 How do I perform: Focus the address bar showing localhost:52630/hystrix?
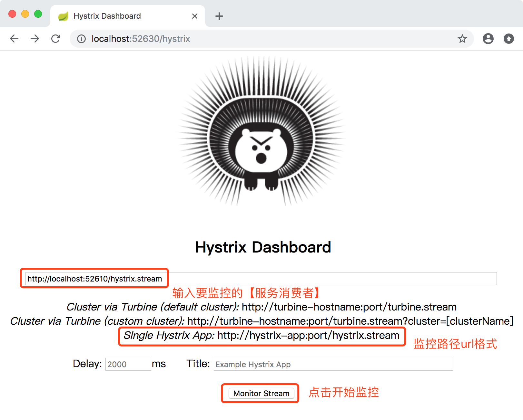pos(272,39)
